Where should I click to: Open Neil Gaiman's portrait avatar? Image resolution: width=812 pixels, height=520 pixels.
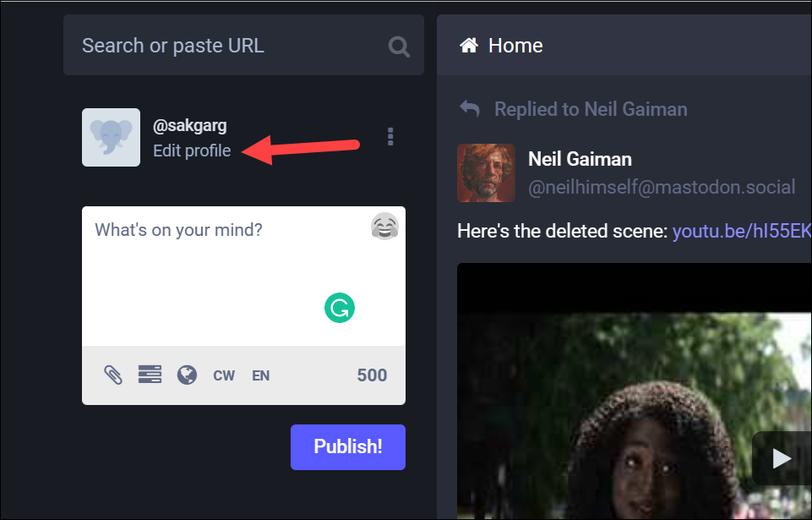[486, 172]
